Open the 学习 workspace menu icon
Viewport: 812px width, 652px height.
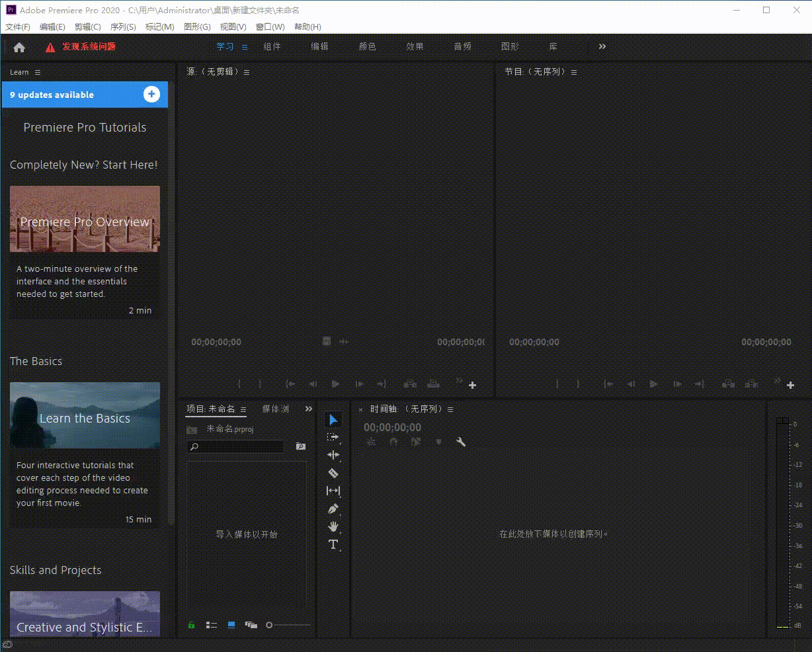point(245,47)
